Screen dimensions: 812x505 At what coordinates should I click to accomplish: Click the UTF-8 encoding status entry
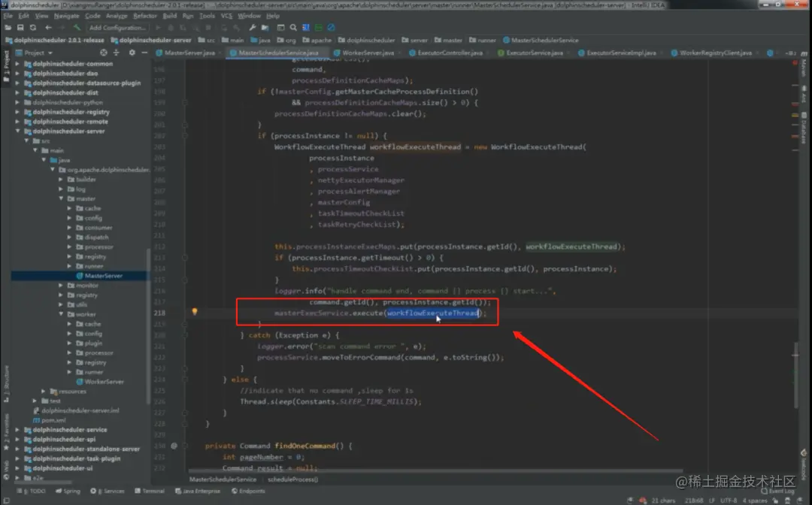pos(728,500)
